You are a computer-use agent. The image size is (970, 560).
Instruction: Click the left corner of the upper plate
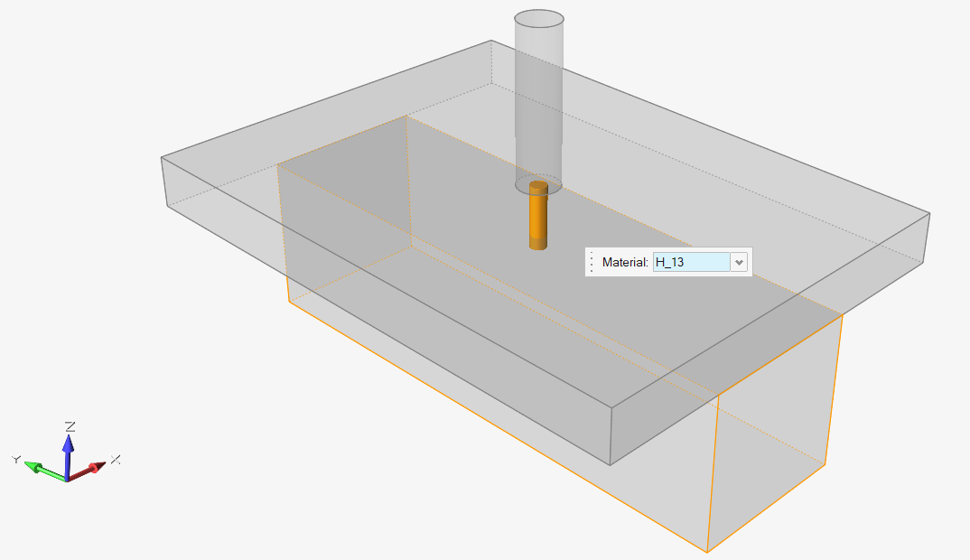tap(163, 159)
